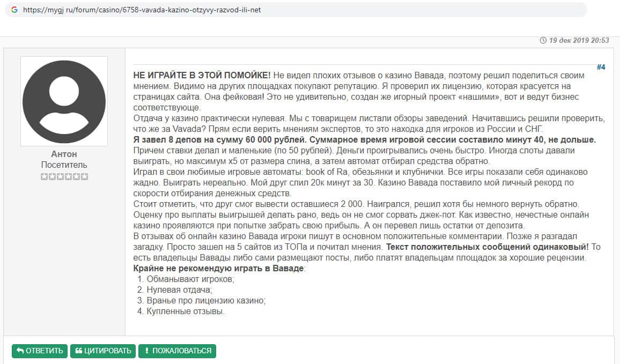The width and height of the screenshot is (620, 364).
Task: Click bold text Текст положительных сообщений одинаковый!
Action: [487, 247]
